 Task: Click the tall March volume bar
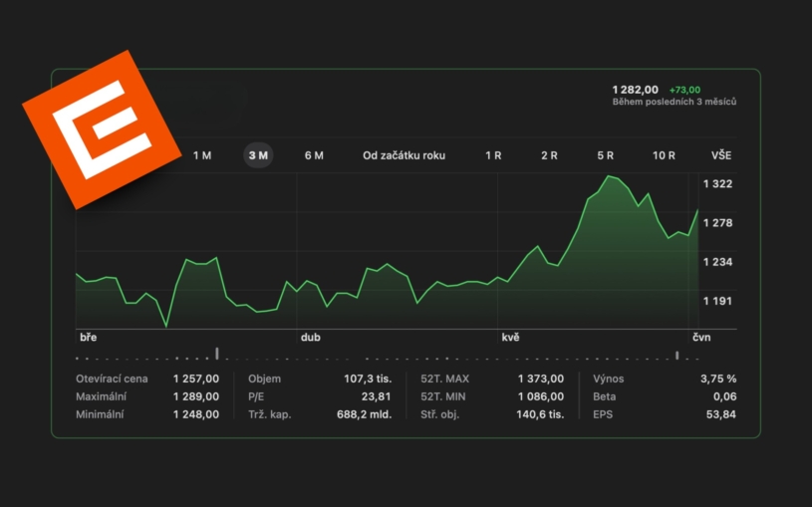(217, 354)
